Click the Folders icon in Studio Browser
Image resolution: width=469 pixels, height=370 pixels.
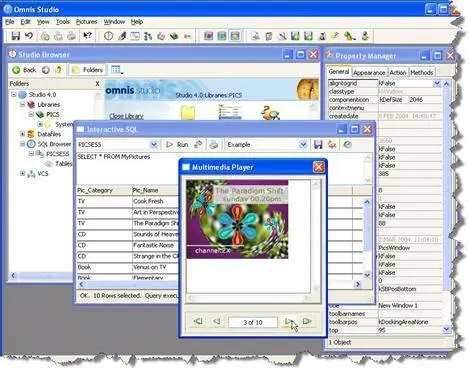pyautogui.click(x=76, y=70)
